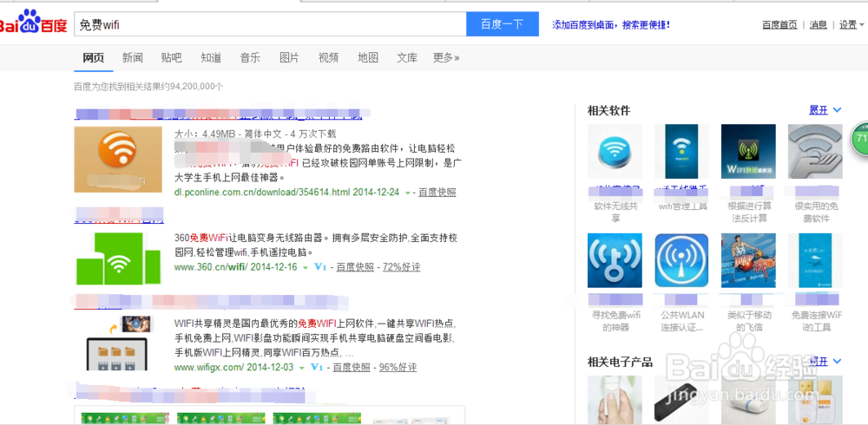This screenshot has height=425, width=868.
Task: Switch to the 地图 tab
Action: [367, 57]
